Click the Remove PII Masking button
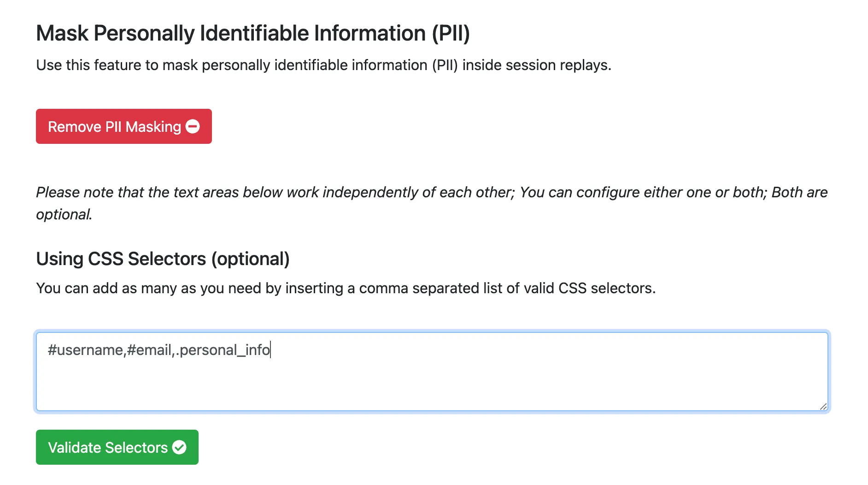This screenshot has height=485, width=868. tap(114, 126)
